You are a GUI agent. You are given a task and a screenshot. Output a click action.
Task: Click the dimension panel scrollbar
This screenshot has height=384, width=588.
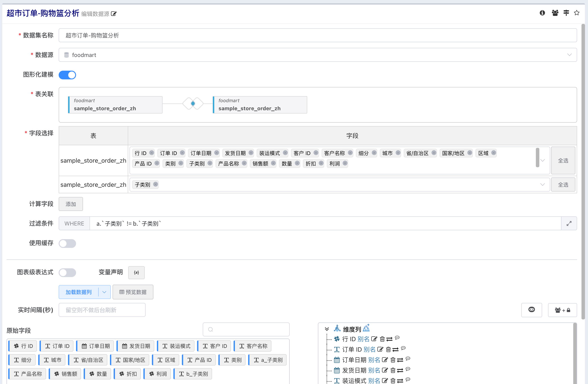coord(575,353)
